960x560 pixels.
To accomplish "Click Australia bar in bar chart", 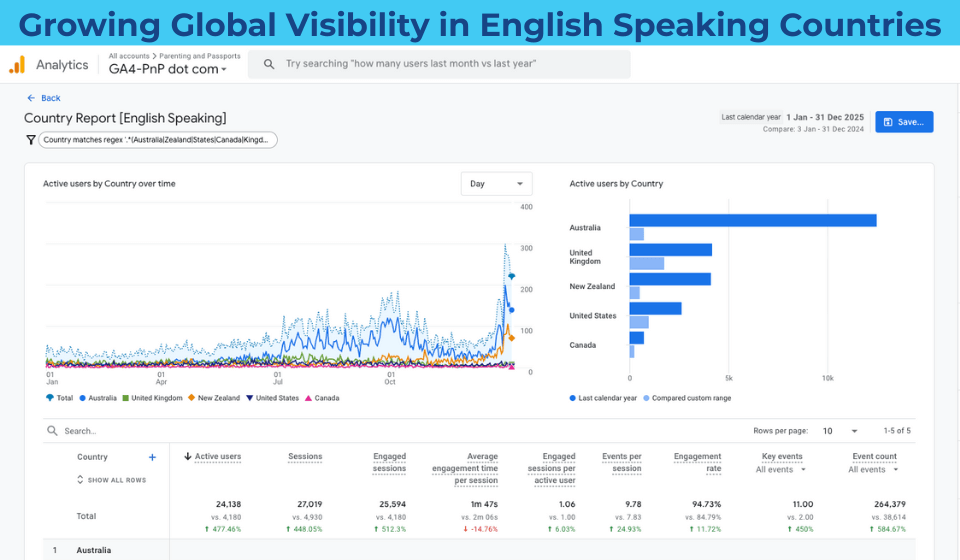I will click(752, 220).
